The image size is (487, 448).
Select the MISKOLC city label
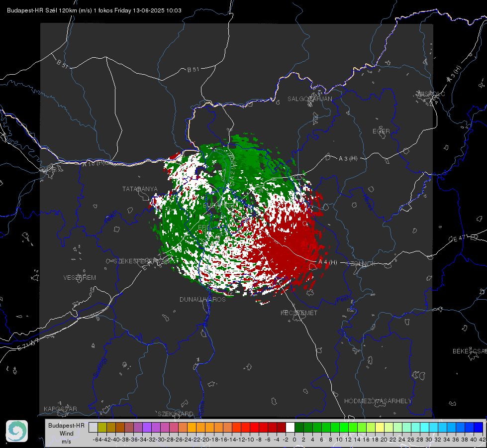tap(431, 94)
